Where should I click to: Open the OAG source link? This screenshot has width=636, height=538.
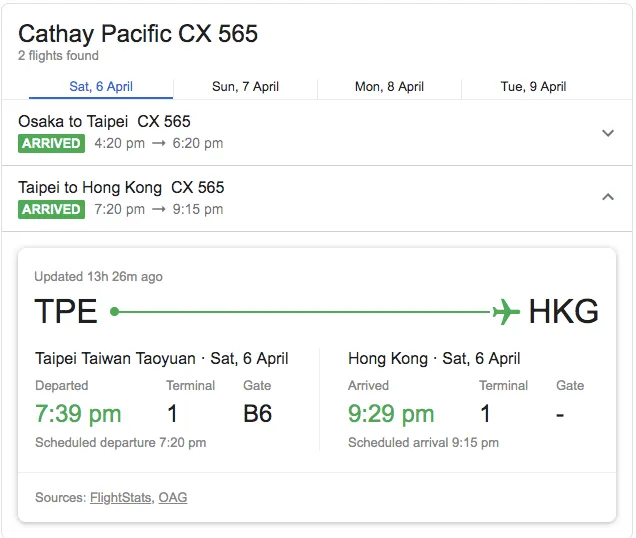(173, 497)
